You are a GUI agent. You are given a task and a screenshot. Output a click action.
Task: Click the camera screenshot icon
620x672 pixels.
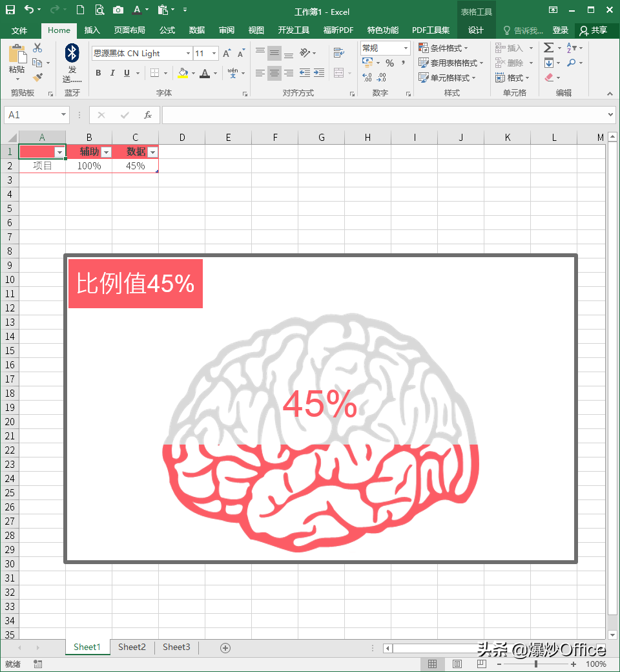[x=118, y=10]
